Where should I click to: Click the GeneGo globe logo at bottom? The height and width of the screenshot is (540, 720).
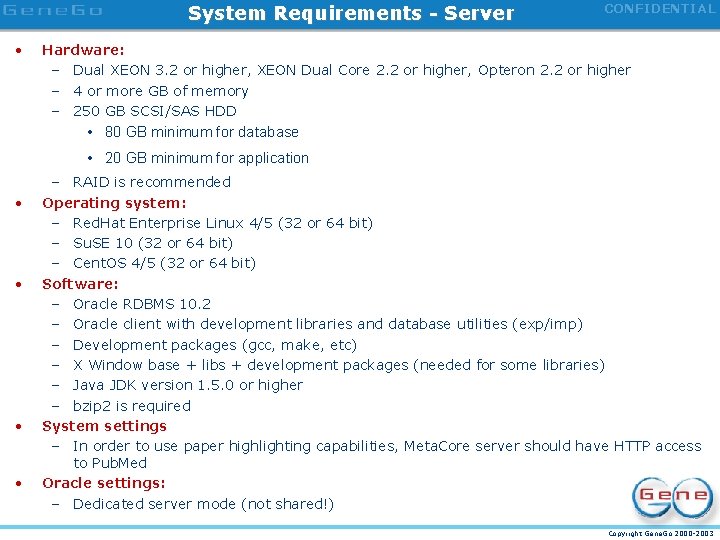[x=673, y=498]
